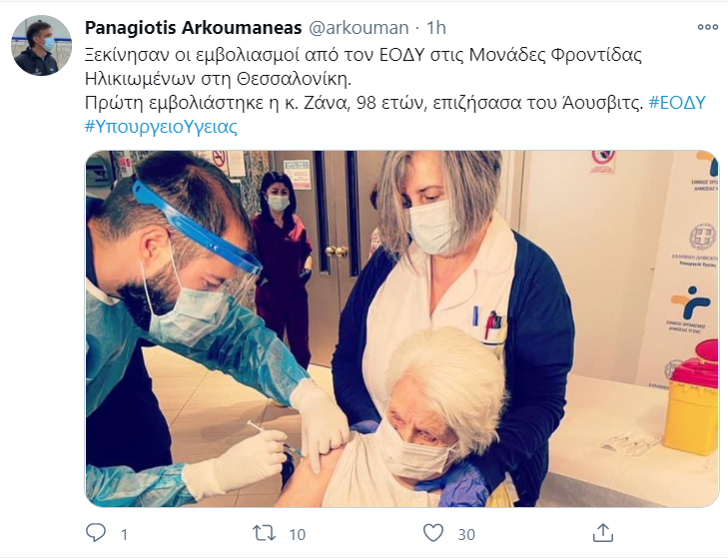Open the tweet via the 1h timestamp
Viewport: 728px width, 560px height.
coord(436,28)
